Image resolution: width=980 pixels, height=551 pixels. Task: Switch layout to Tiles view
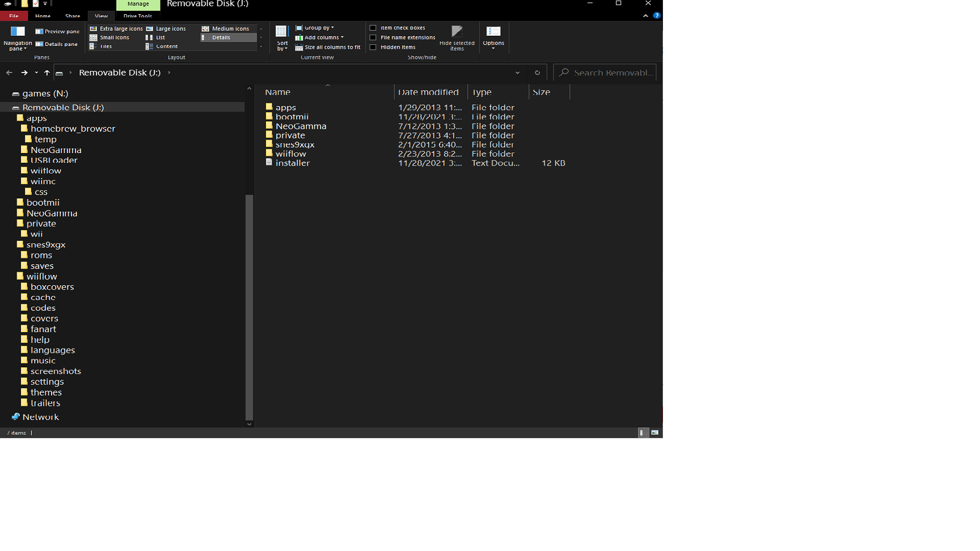point(101,46)
